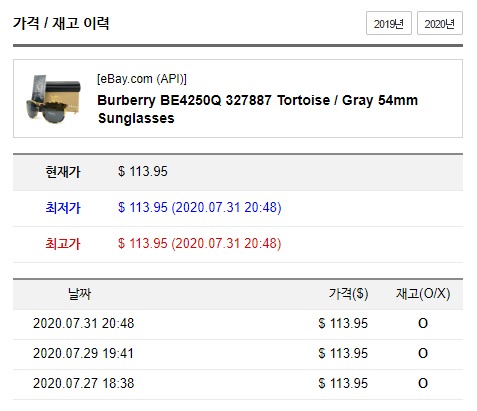Click the 가격($) column header

tap(348, 294)
